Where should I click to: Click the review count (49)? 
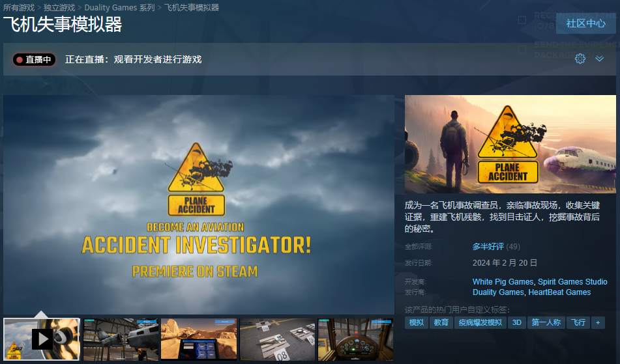(513, 247)
